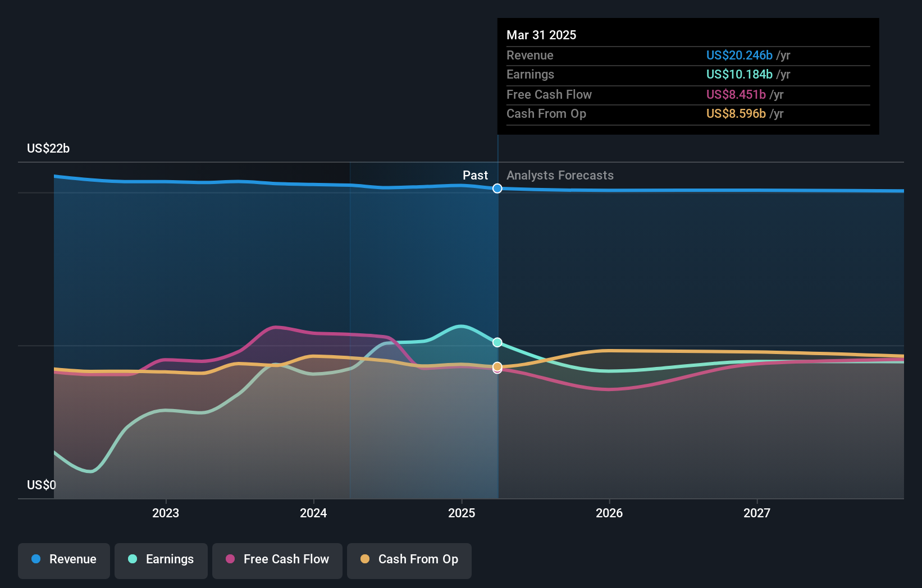Toggle the Free Cash Flow legend button
Screen dimensions: 922x588
coord(277,561)
